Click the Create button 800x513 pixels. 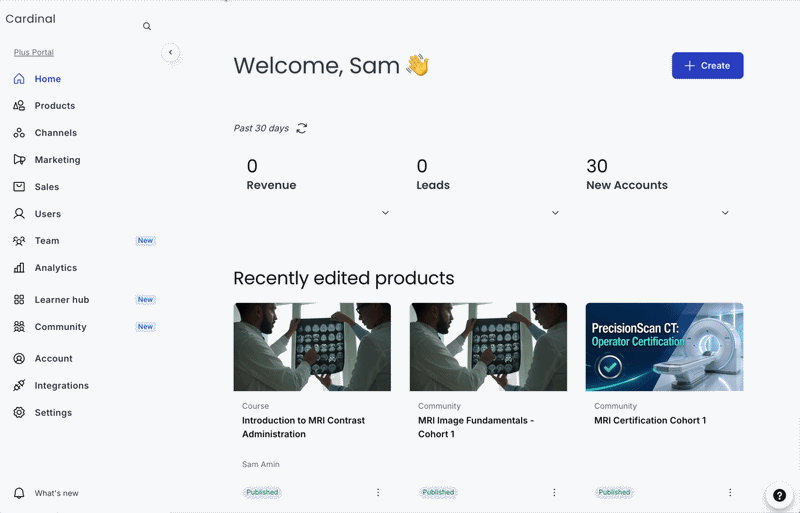pos(707,65)
